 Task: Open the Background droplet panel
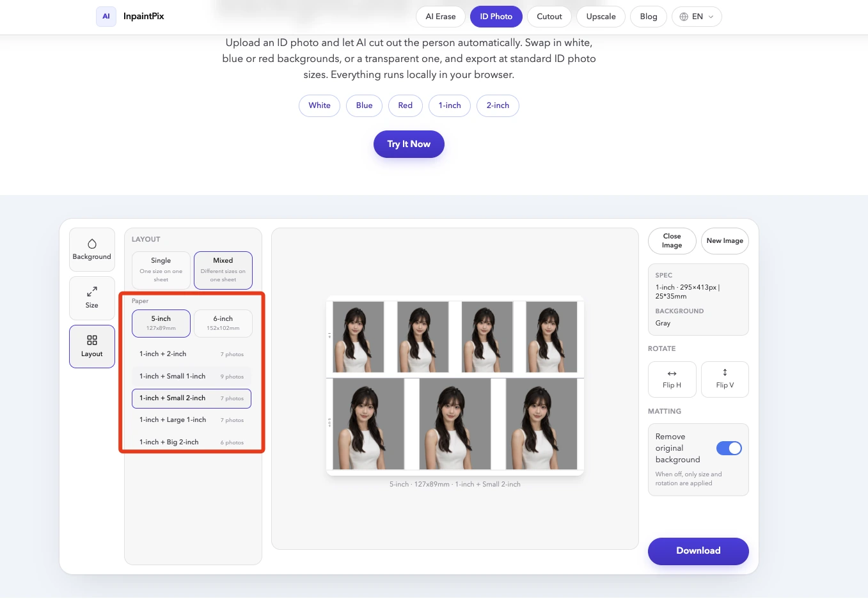92,249
